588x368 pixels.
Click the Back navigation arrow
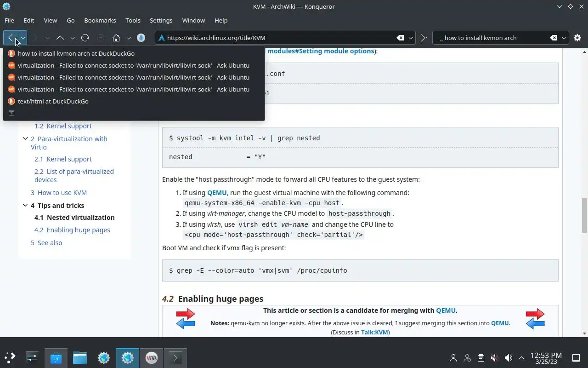click(x=11, y=38)
